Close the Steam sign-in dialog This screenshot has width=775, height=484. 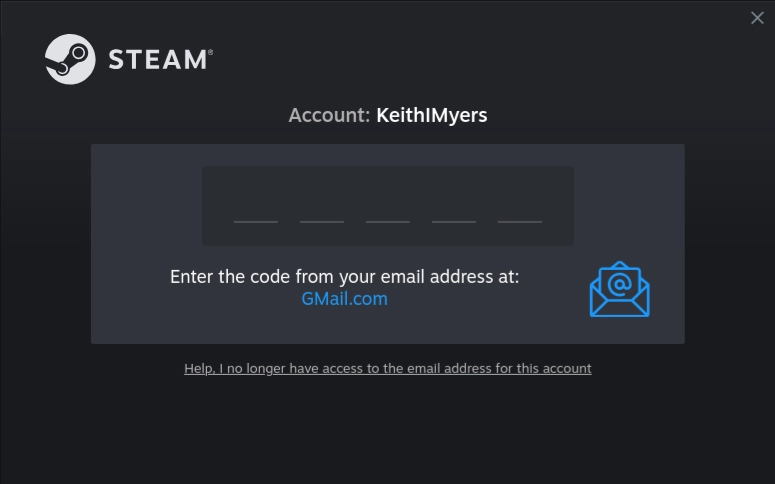[x=757, y=18]
